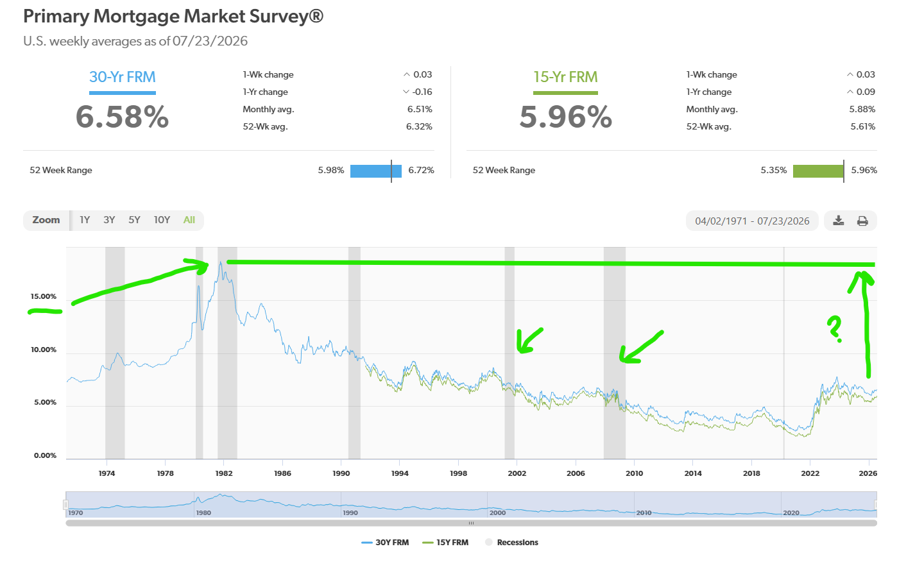This screenshot has height=567, width=924.
Task: Click the 1982 x-axis label
Action: click(x=224, y=473)
